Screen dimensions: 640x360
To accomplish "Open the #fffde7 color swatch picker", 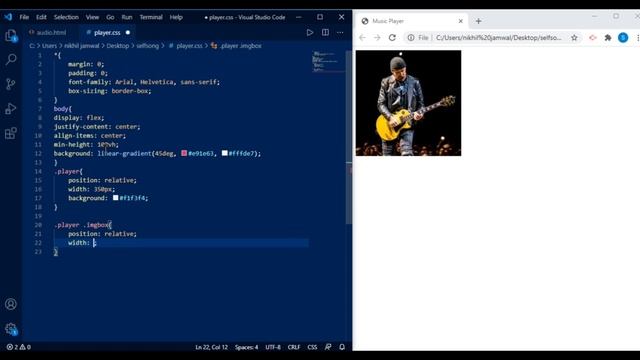I will click(x=224, y=153).
